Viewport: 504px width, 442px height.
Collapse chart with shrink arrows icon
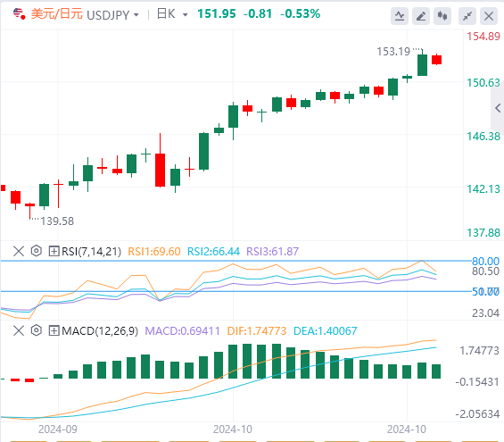click(467, 16)
